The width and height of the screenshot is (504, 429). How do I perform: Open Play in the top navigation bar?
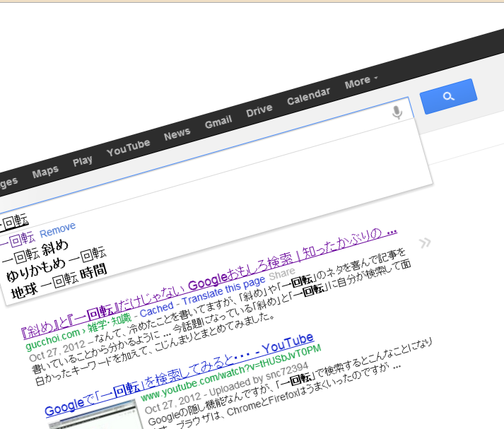[x=83, y=161]
